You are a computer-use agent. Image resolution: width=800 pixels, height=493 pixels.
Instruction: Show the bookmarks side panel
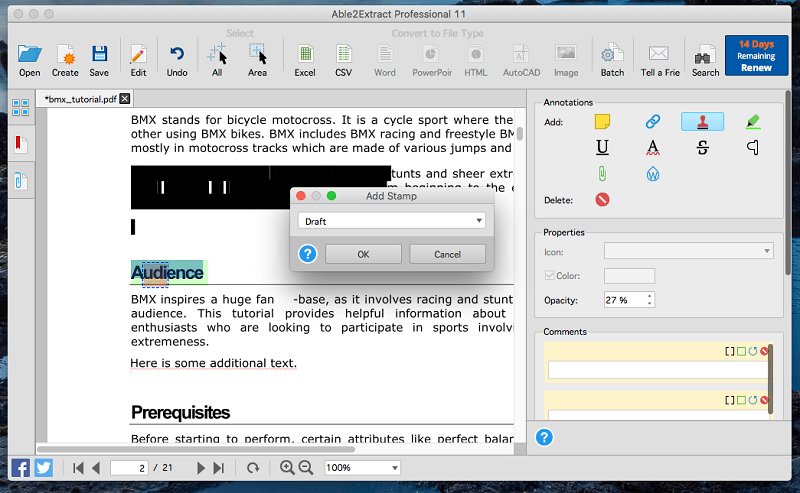[x=20, y=144]
